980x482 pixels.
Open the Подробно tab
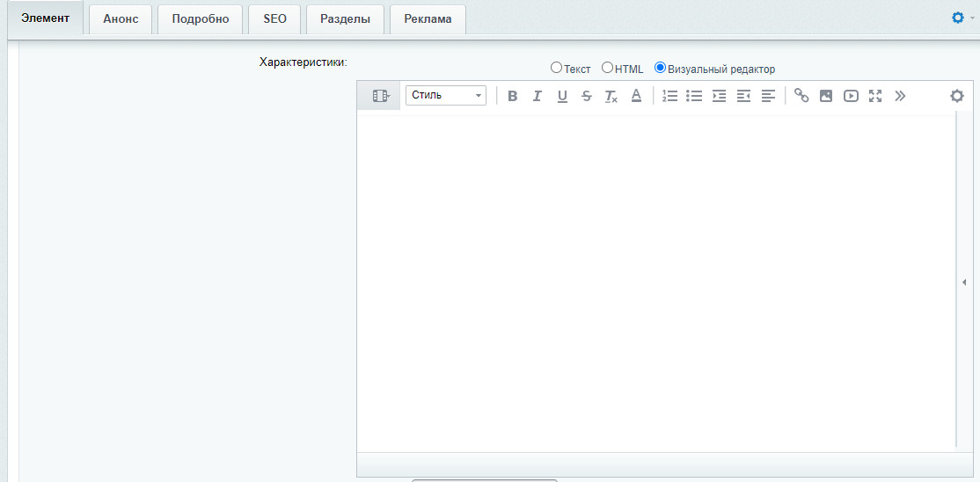(201, 18)
